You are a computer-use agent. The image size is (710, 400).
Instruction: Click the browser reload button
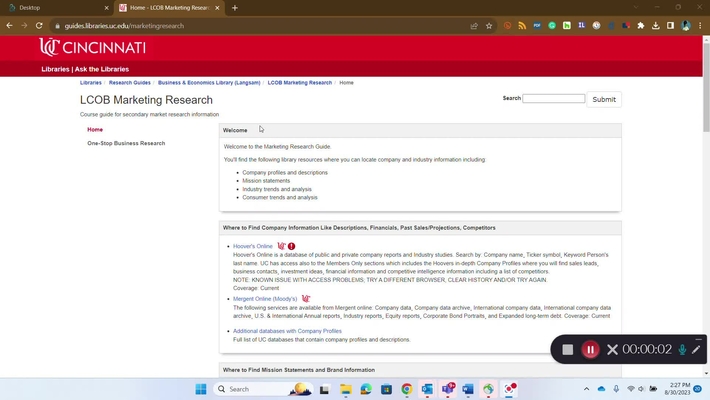pos(39,26)
